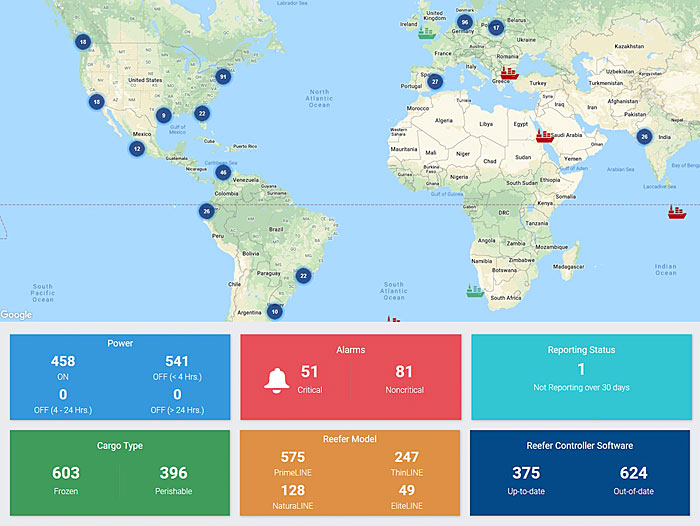Click the 46 cluster in the Caribbean
700x526 pixels.
click(x=223, y=172)
